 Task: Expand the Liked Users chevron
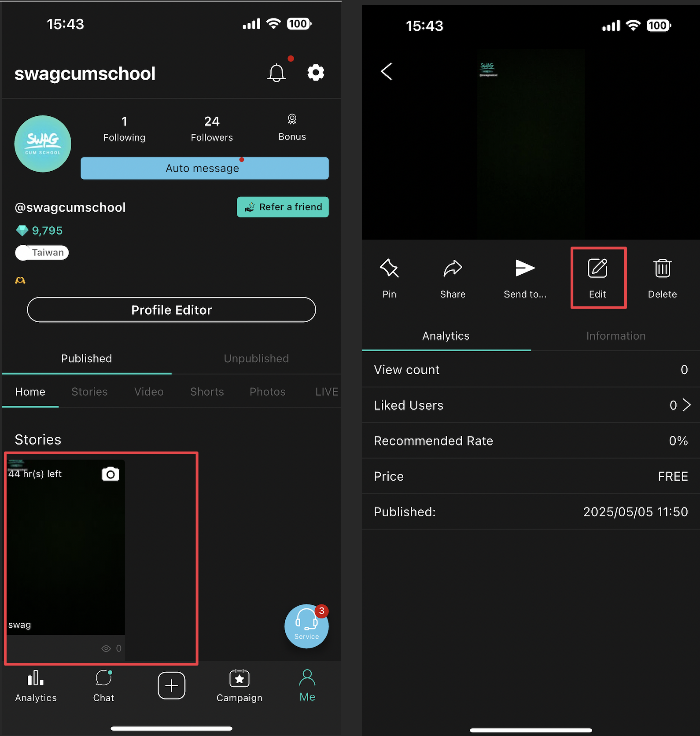pyautogui.click(x=686, y=405)
